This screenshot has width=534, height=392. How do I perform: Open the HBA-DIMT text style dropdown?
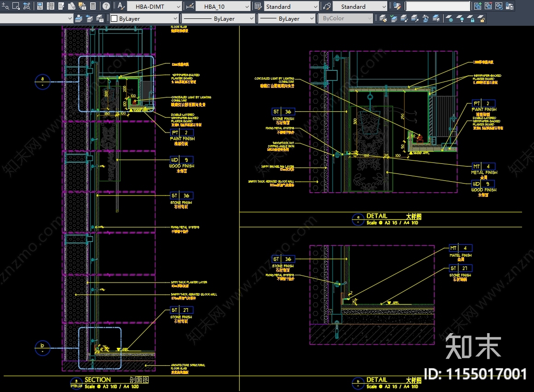point(155,6)
